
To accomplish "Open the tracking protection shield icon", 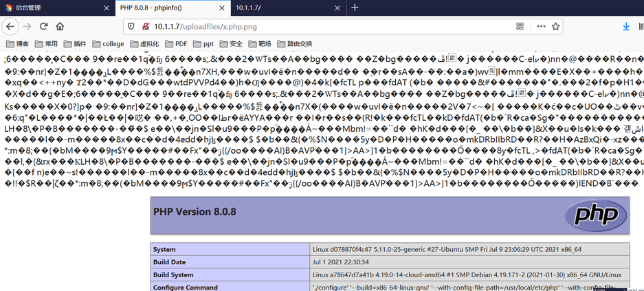I will (x=131, y=27).
